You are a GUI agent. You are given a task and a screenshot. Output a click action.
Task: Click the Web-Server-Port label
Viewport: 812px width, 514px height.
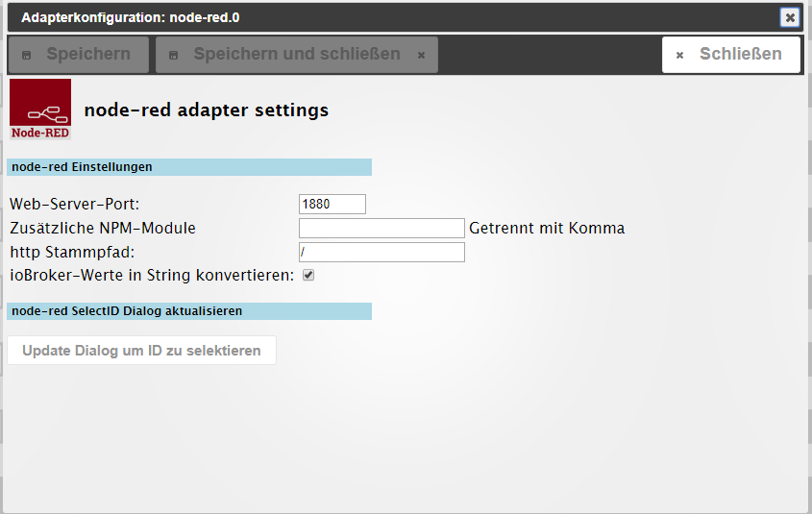[75, 204]
